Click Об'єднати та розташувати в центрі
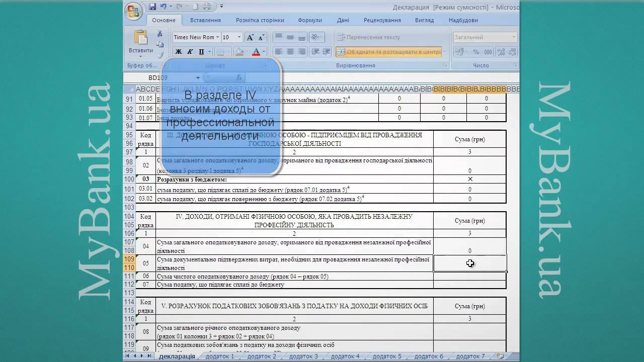This screenshot has height=362, width=644. coord(388,51)
